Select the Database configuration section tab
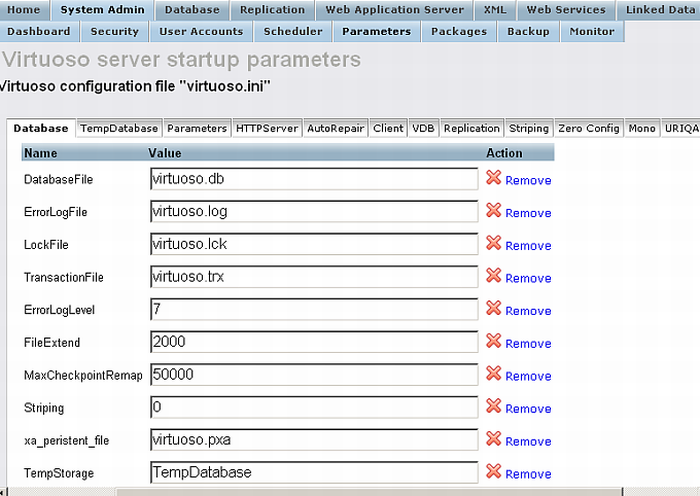This screenshot has height=496, width=700. (x=41, y=129)
